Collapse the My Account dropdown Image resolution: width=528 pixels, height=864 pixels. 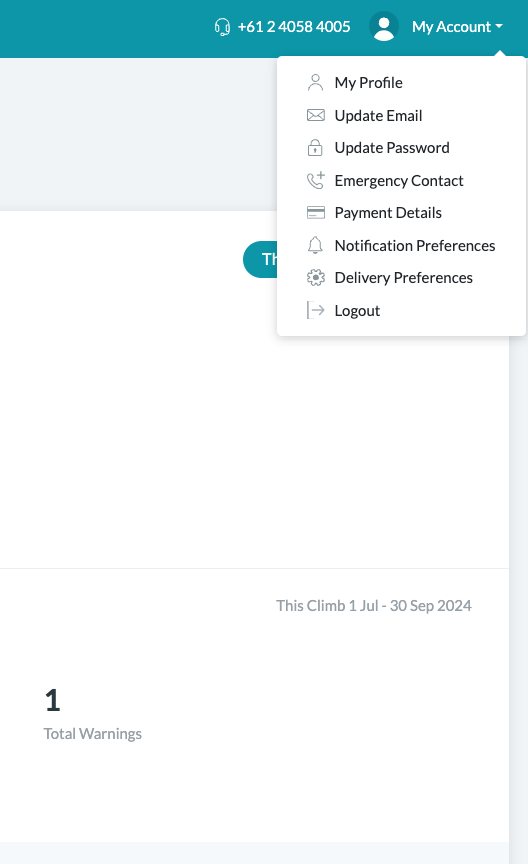coord(457,26)
